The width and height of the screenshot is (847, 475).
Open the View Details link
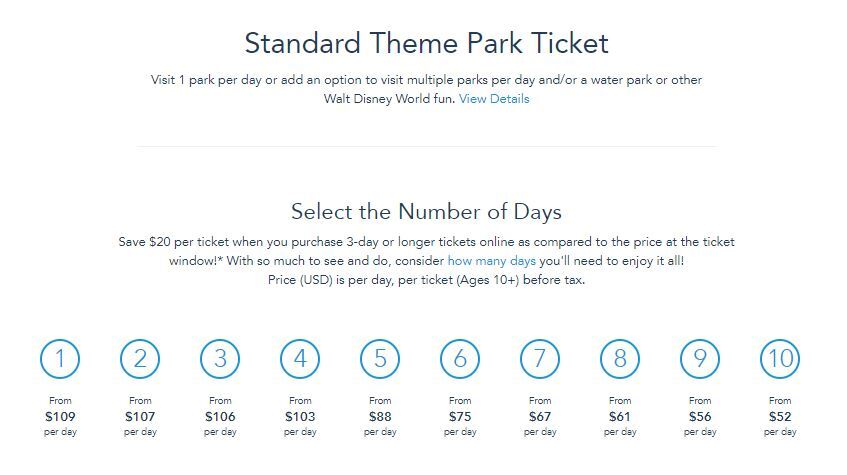pos(494,99)
